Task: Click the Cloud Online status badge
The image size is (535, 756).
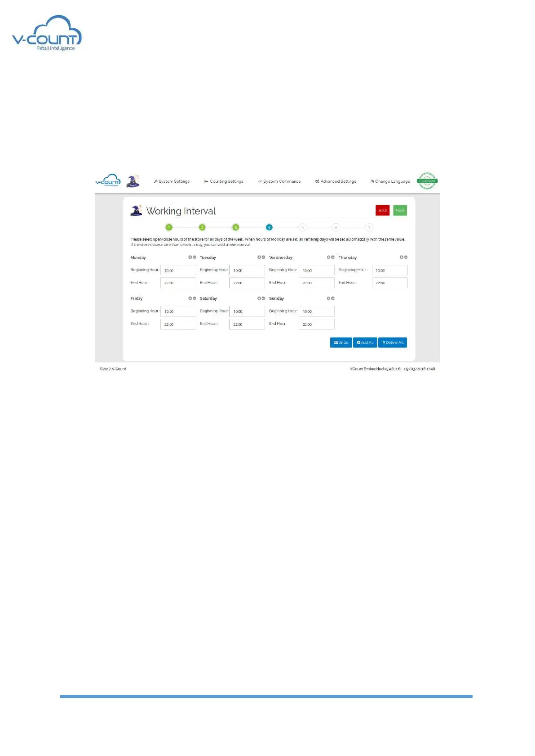Action: [x=427, y=181]
